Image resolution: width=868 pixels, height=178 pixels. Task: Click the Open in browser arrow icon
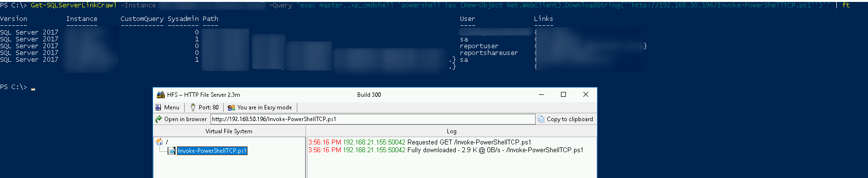click(x=158, y=119)
